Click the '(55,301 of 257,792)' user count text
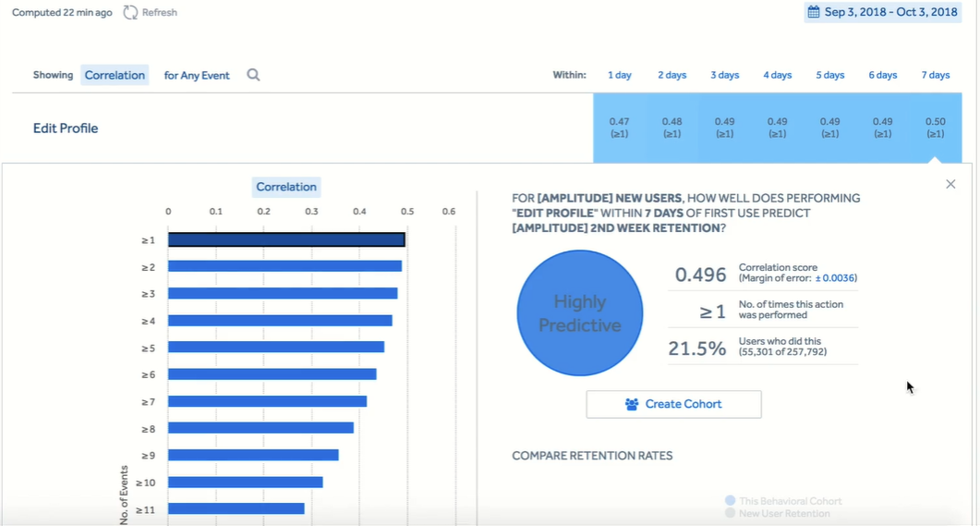 pyautogui.click(x=782, y=352)
